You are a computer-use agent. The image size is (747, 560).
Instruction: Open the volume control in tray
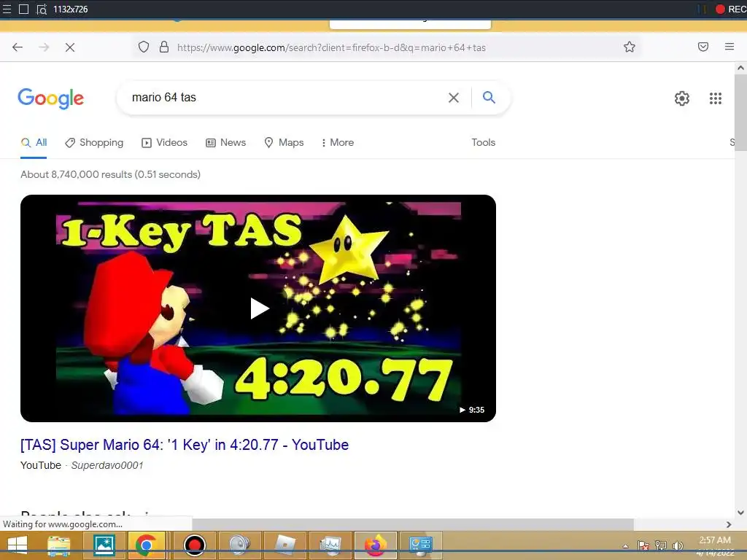[677, 545]
